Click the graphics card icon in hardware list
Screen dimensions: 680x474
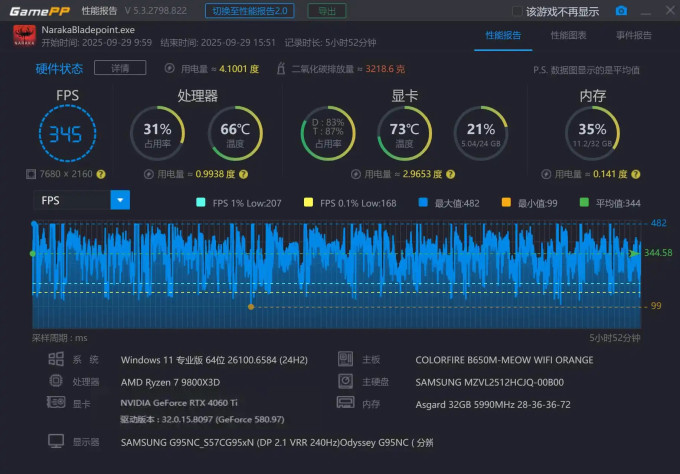click(x=56, y=402)
